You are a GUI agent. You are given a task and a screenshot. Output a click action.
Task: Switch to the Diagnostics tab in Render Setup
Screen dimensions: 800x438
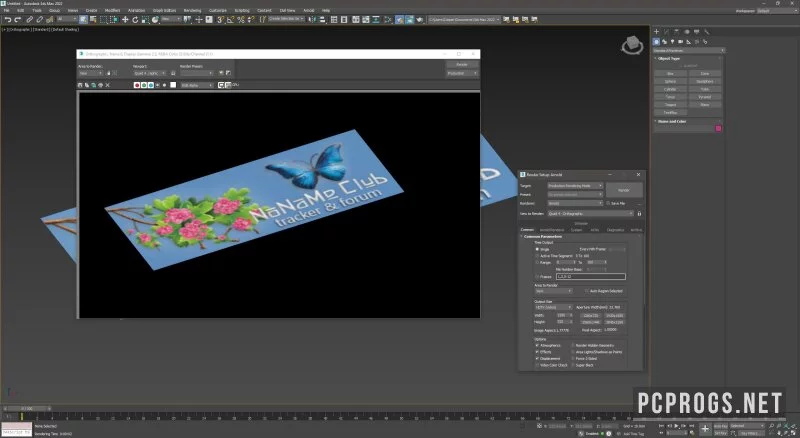[615, 230]
